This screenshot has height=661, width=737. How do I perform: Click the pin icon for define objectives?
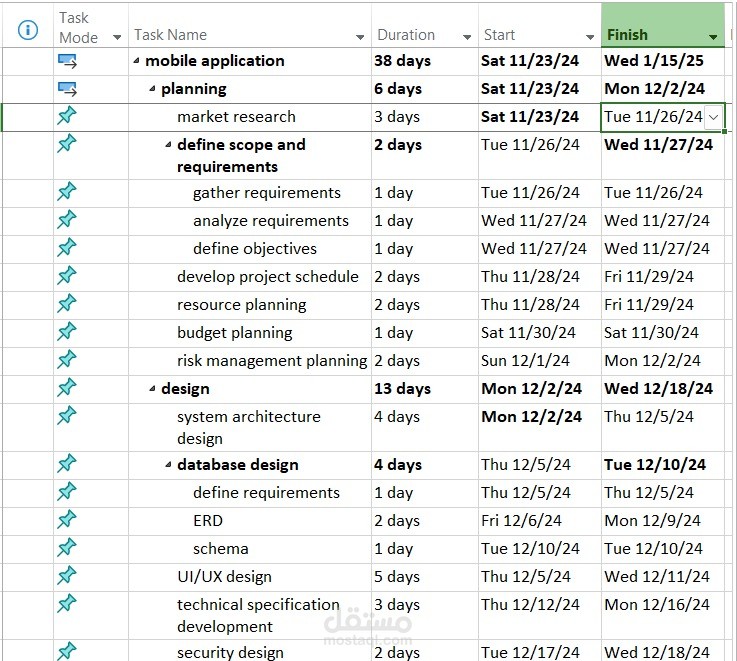tap(67, 248)
